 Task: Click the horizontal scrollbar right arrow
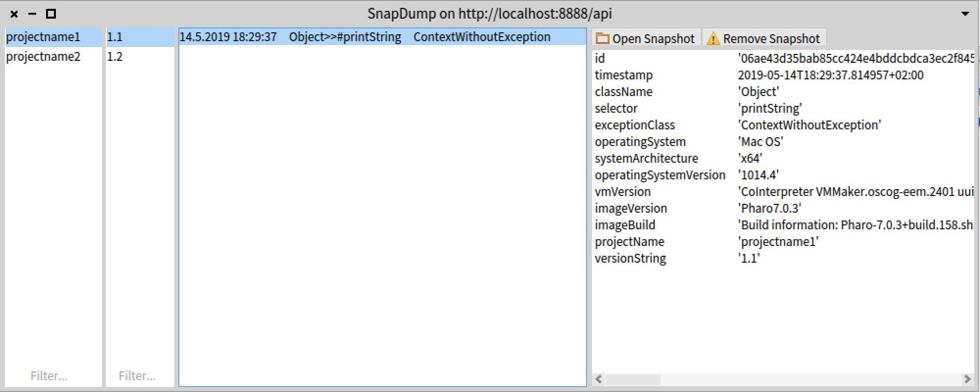coord(967,379)
